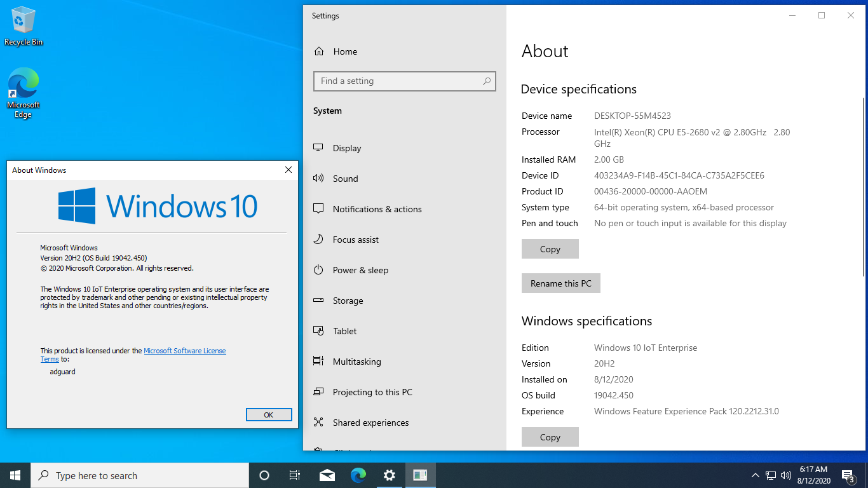Open the Mail app from the taskbar

(327, 475)
